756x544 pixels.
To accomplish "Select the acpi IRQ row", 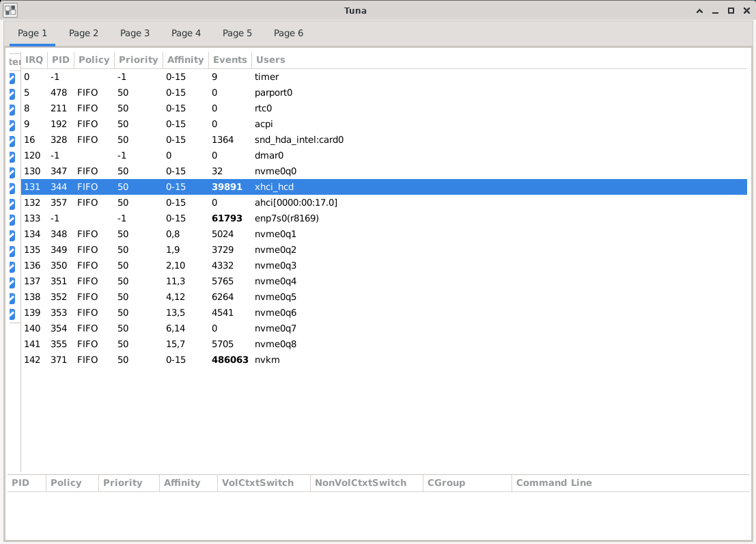I will (384, 124).
